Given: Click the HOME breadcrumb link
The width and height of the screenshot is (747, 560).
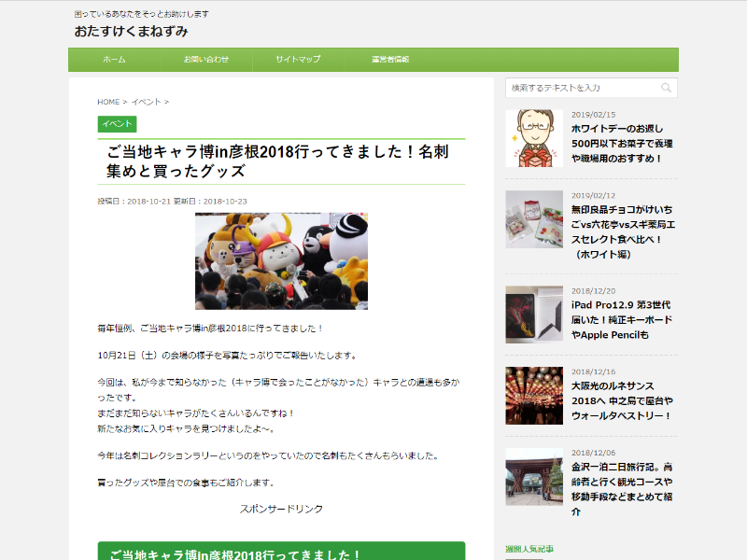Looking at the screenshot, I should pyautogui.click(x=108, y=102).
